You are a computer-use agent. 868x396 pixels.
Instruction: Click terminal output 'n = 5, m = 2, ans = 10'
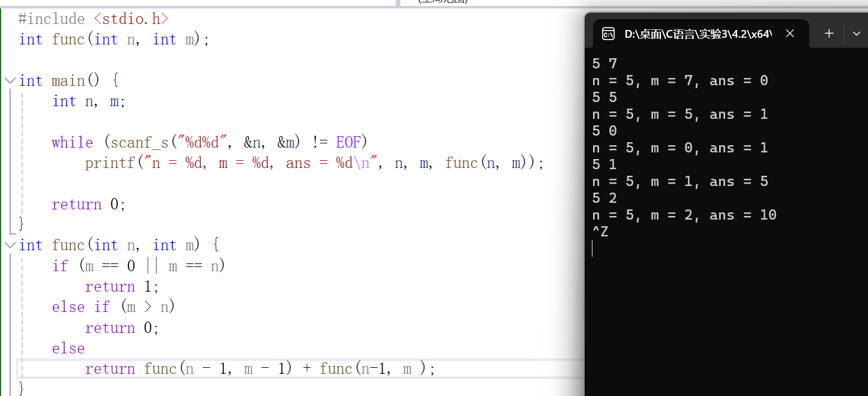(684, 215)
